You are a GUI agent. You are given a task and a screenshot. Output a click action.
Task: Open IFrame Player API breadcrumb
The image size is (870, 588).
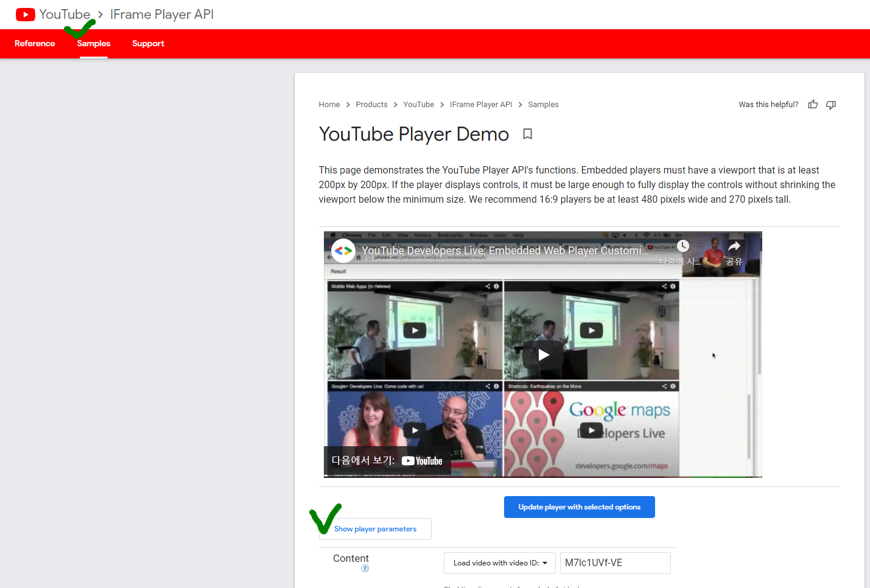click(481, 105)
